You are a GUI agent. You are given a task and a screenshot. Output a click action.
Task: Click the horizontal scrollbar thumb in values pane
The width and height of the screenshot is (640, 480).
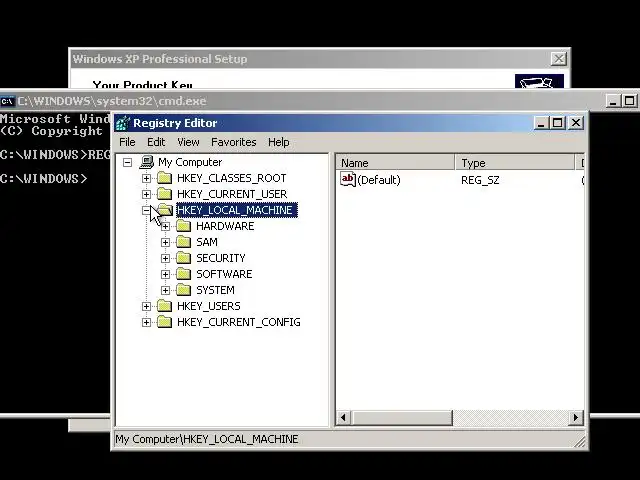[x=402, y=418]
